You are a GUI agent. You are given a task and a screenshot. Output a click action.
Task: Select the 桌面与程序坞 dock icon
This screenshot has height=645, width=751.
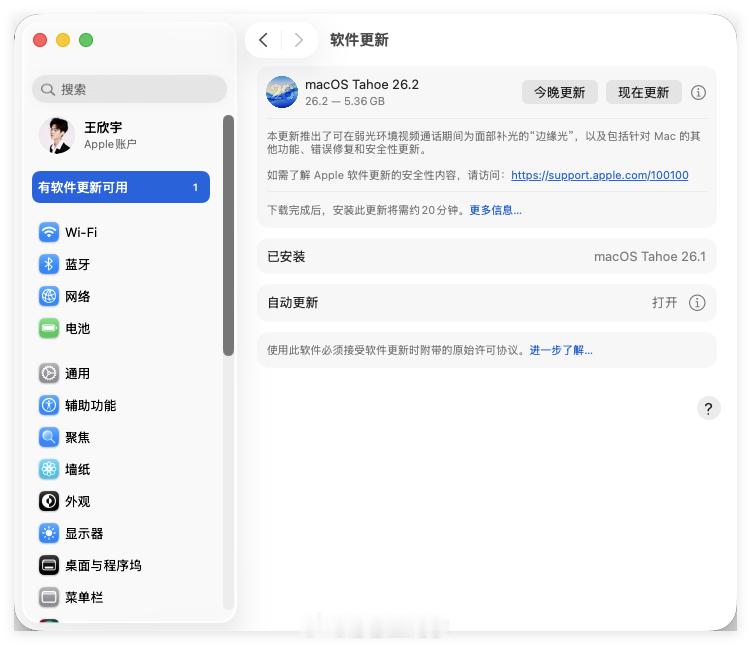[x=49, y=566]
